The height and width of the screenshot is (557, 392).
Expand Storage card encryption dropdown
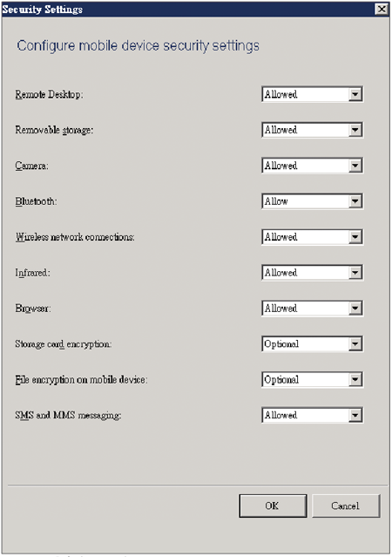(x=312, y=343)
